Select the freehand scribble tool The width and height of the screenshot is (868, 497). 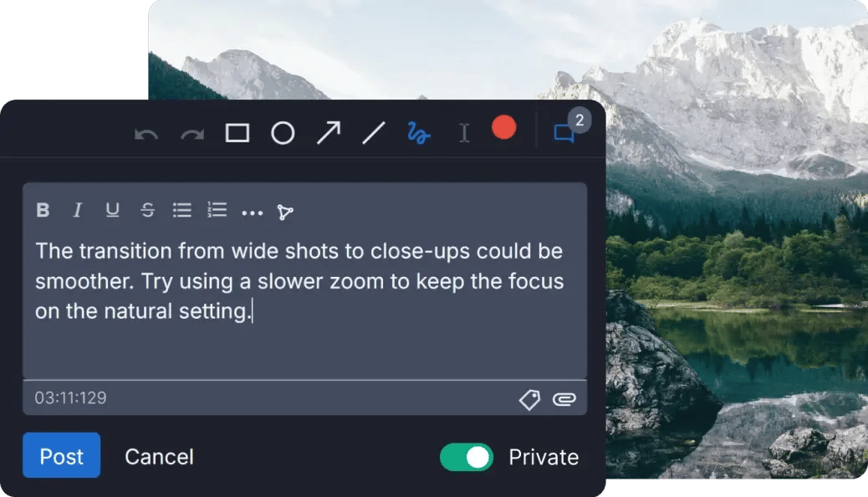click(418, 133)
